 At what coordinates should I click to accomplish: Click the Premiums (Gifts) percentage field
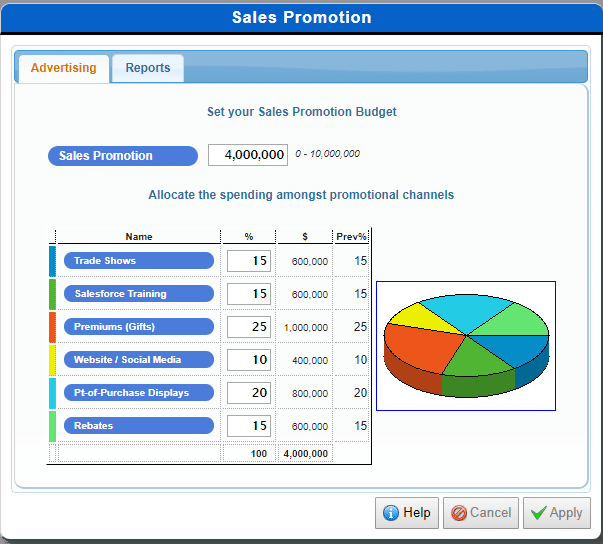click(x=249, y=327)
